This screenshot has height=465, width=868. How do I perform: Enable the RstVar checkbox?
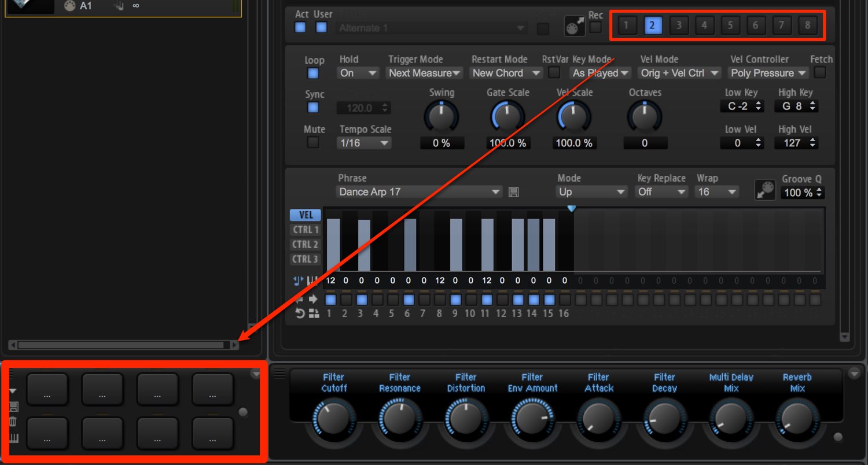[554, 73]
